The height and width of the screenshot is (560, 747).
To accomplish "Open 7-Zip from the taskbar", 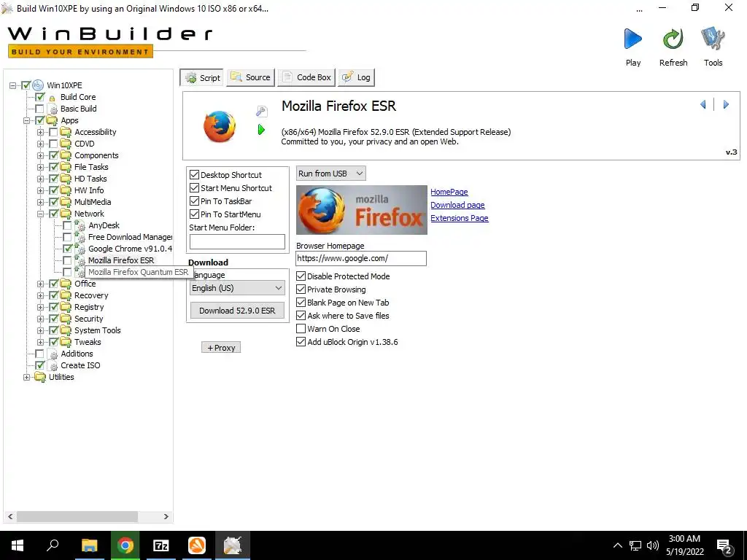I will tap(161, 545).
